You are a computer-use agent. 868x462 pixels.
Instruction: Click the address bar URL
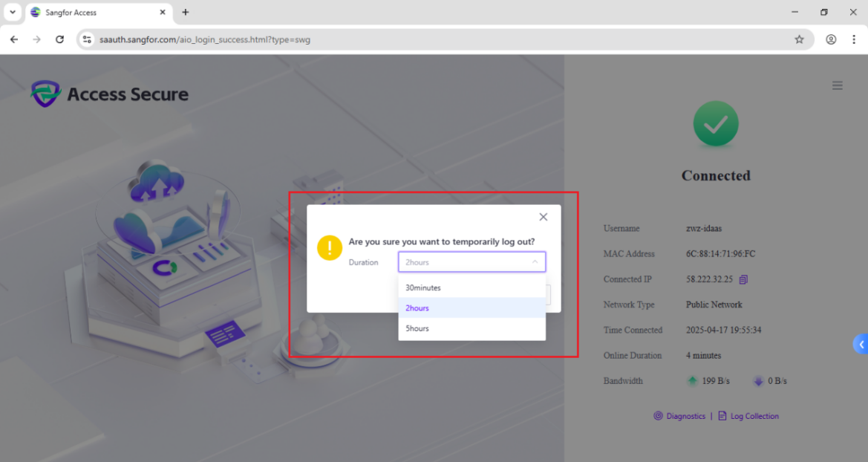(x=205, y=39)
